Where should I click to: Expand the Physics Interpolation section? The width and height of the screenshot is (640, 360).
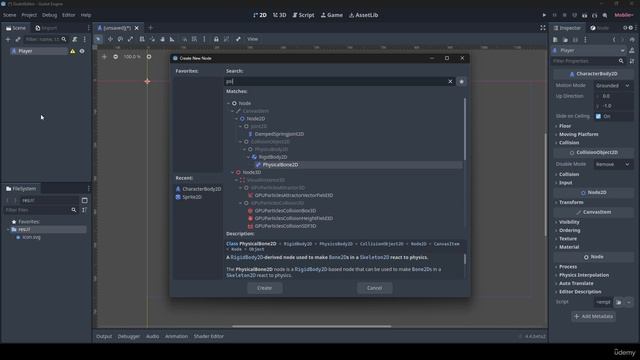tap(584, 275)
